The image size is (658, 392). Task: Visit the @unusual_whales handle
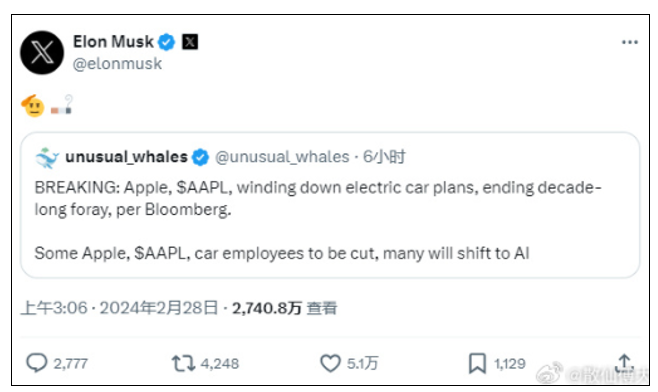[282, 157]
